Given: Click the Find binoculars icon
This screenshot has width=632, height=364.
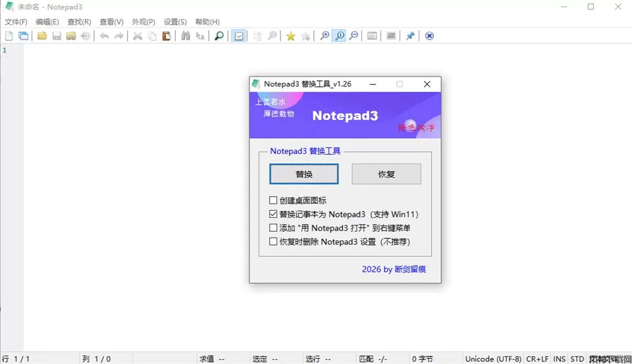Looking at the screenshot, I should coord(186,36).
